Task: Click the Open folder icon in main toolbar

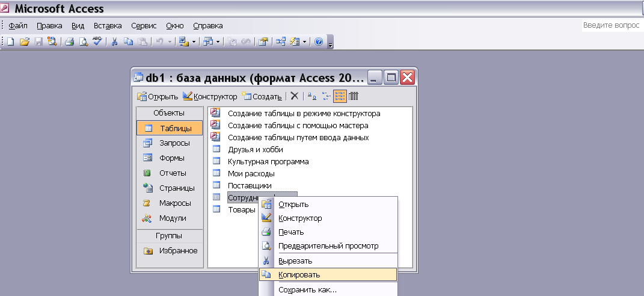Action: (25, 42)
